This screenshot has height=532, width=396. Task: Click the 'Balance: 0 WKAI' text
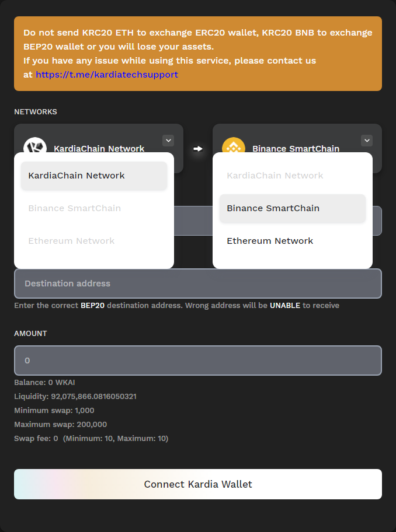point(44,383)
